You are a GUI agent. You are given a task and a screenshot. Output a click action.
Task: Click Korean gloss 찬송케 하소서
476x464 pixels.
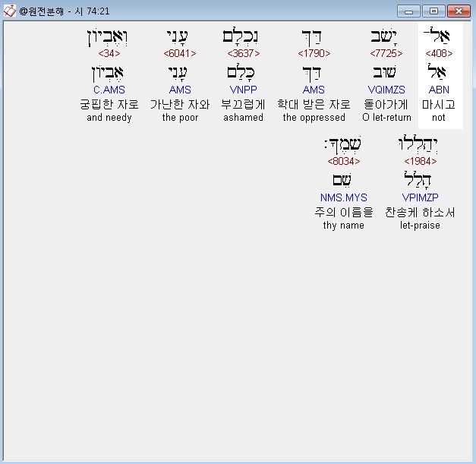click(420, 213)
